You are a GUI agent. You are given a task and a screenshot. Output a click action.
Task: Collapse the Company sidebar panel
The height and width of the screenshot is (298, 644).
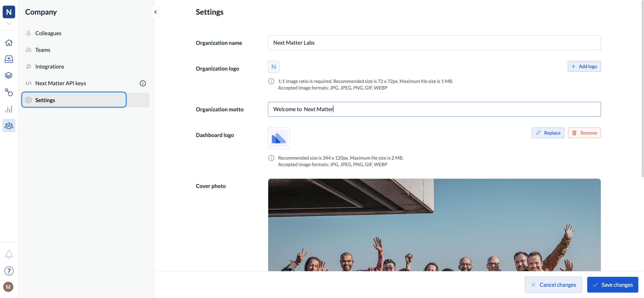pos(155,12)
